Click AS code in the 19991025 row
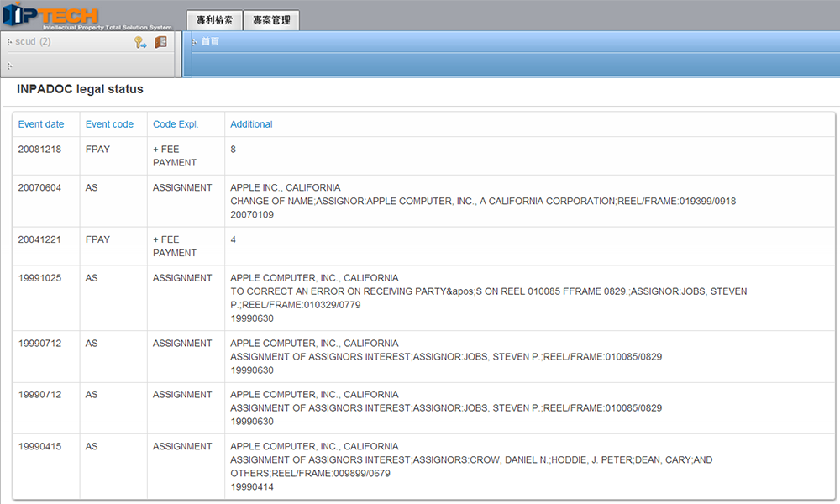 point(92,278)
